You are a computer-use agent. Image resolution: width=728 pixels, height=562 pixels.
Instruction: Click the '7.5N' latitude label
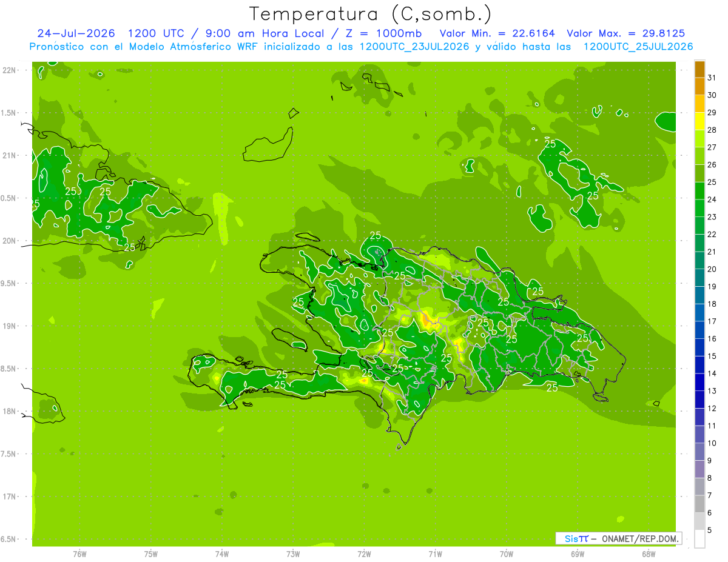(8, 454)
